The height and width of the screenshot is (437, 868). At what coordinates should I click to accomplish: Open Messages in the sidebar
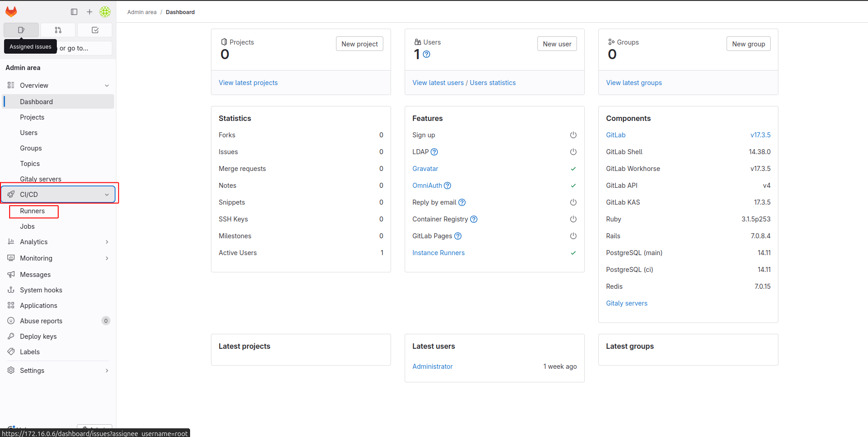[58, 275]
